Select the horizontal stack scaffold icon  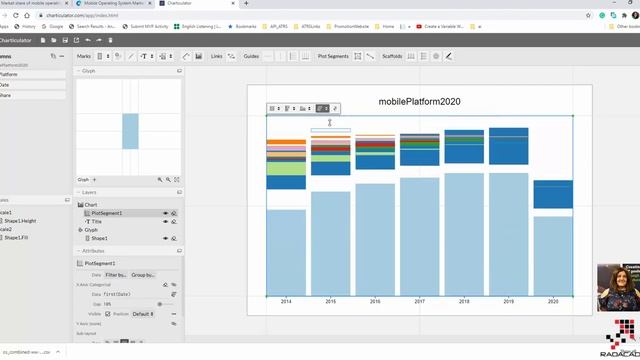tap(411, 56)
